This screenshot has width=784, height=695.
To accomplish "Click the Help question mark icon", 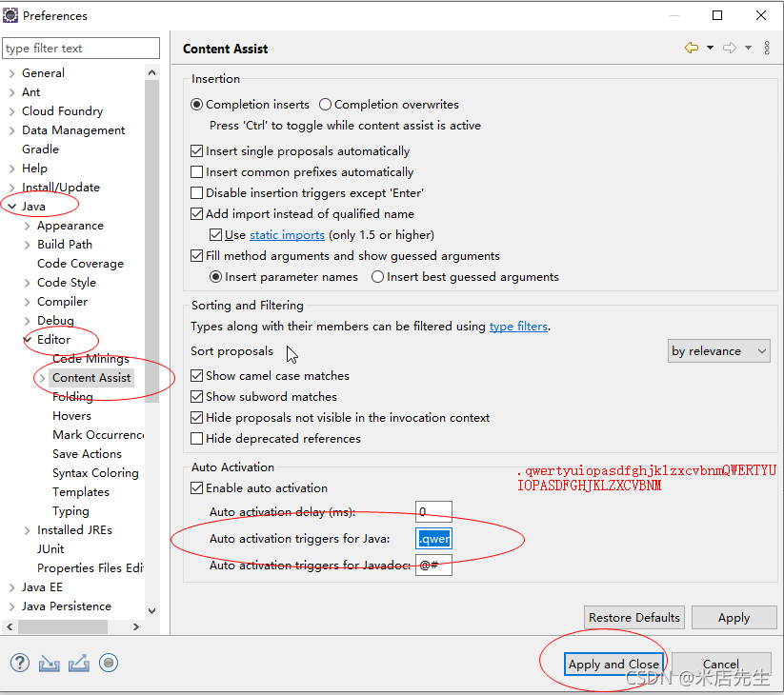I will pyautogui.click(x=19, y=663).
